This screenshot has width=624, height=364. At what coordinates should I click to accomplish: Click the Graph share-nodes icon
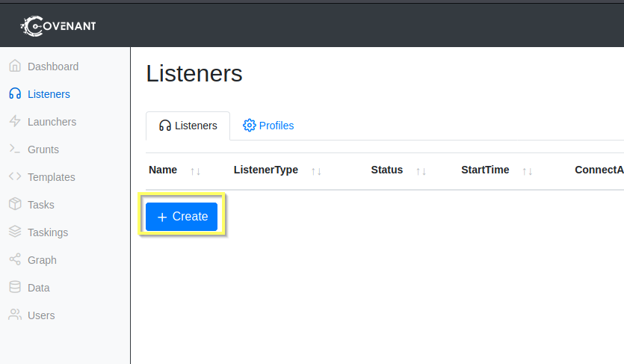[15, 260]
